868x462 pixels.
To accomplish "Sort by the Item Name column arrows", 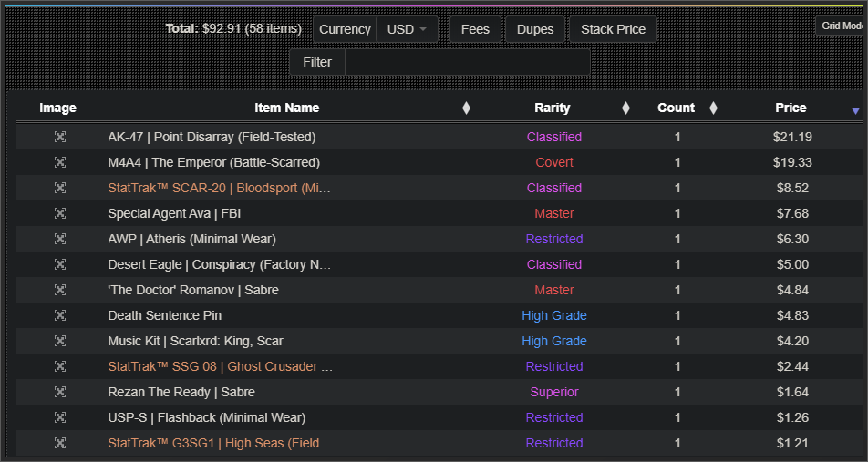I will tap(466, 108).
